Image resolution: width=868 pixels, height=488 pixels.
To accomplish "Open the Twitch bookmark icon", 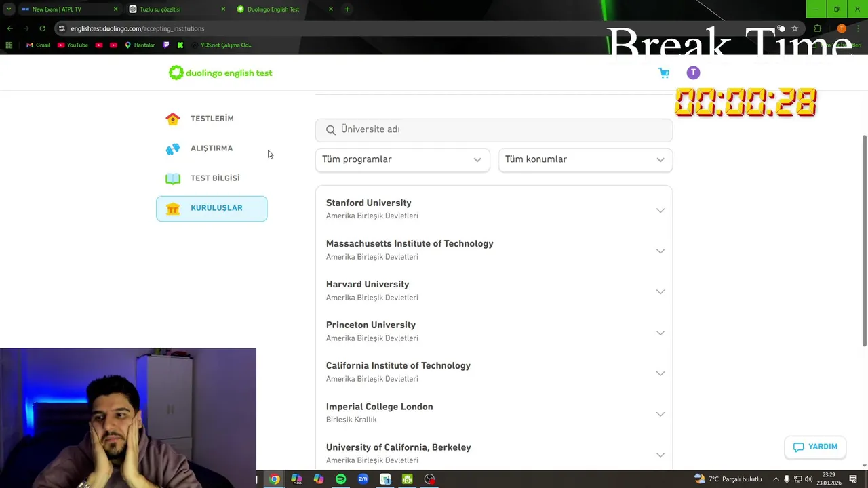I will [166, 45].
